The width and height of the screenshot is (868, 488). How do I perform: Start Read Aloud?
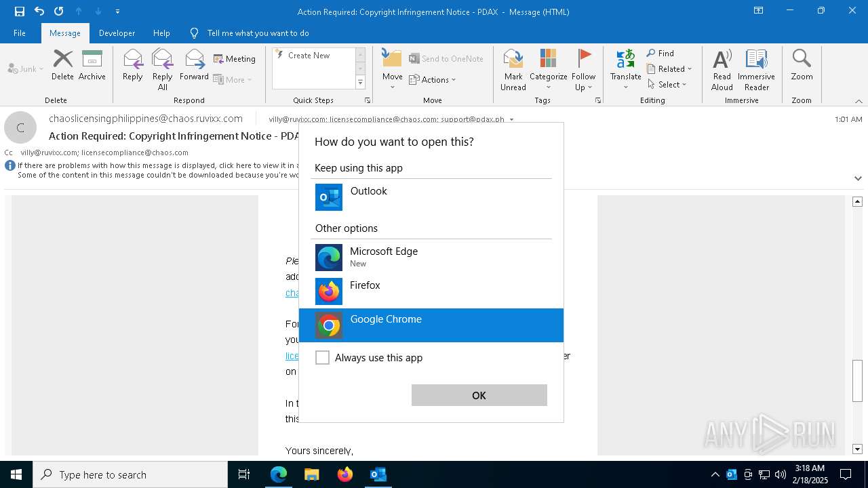[x=722, y=69]
